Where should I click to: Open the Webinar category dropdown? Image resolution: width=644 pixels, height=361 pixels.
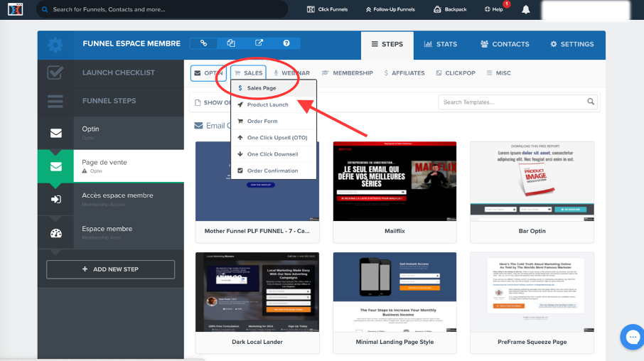(x=291, y=73)
